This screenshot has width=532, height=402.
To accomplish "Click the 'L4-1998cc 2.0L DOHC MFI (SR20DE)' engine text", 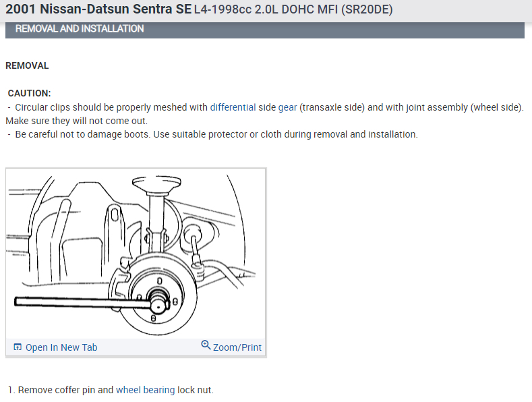I will point(293,9).
